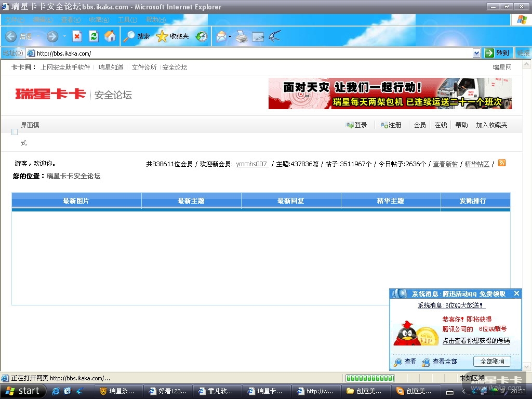Open the 帮助(H) menu
Viewport: 532px width, 399px height.
(156, 20)
